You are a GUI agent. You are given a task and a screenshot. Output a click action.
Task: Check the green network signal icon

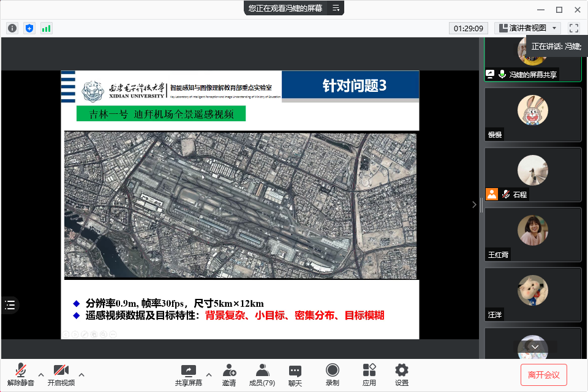(x=47, y=28)
